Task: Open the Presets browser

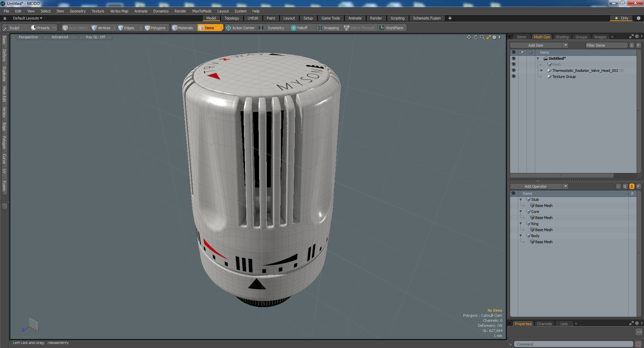Action: 44,28
